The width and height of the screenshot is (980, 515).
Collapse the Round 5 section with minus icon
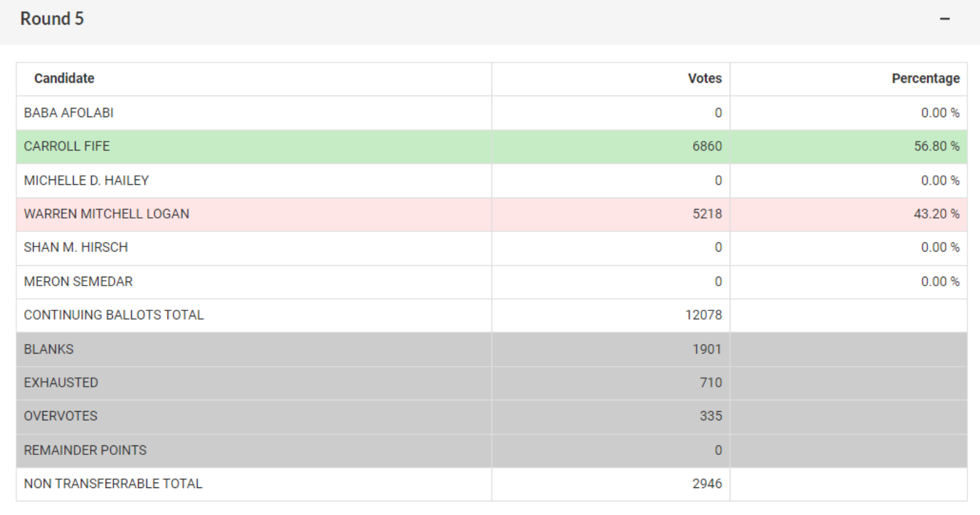pos(945,19)
